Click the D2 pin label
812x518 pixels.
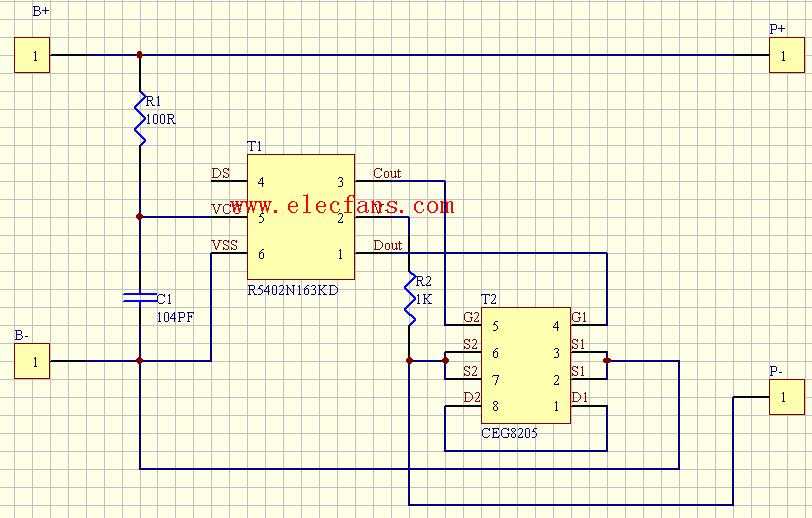(x=472, y=397)
